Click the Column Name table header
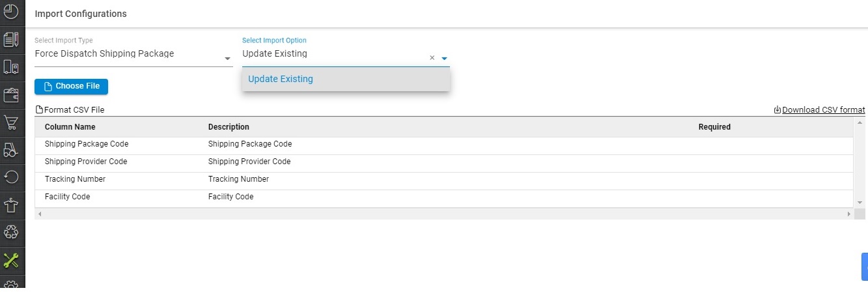Image resolution: width=868 pixels, height=299 pixels. pyautogui.click(x=70, y=127)
